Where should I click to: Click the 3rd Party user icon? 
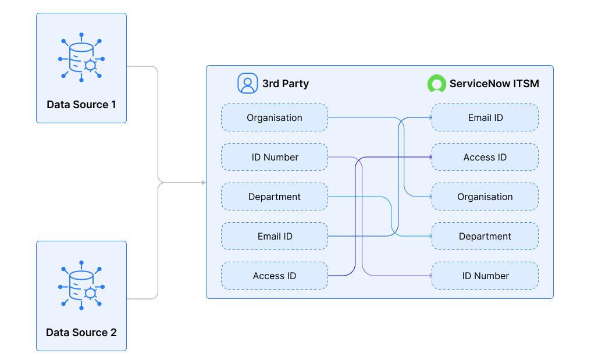[248, 83]
